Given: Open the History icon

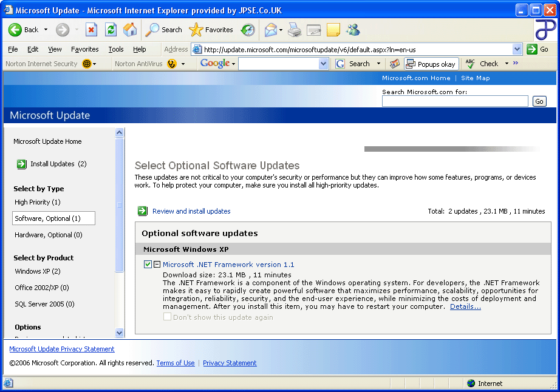Looking at the screenshot, I should pos(248,30).
